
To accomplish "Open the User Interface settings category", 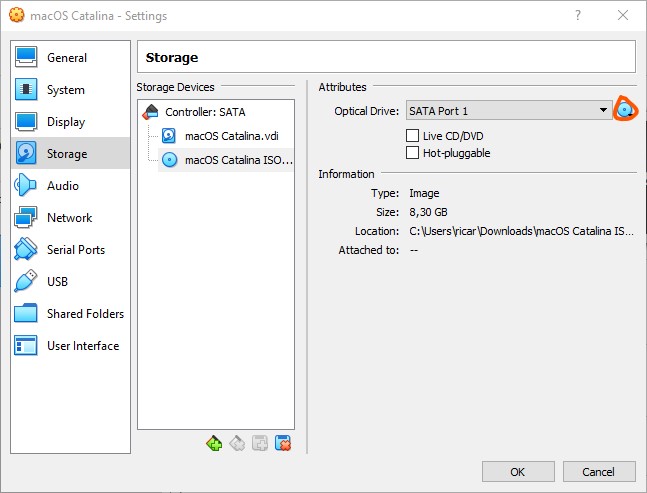I will [x=70, y=345].
